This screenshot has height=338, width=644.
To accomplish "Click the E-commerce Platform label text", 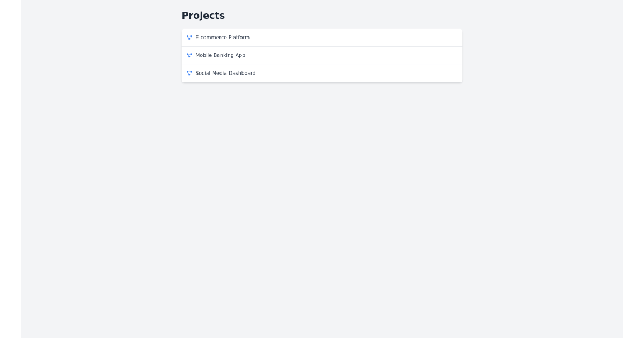I will (x=222, y=37).
